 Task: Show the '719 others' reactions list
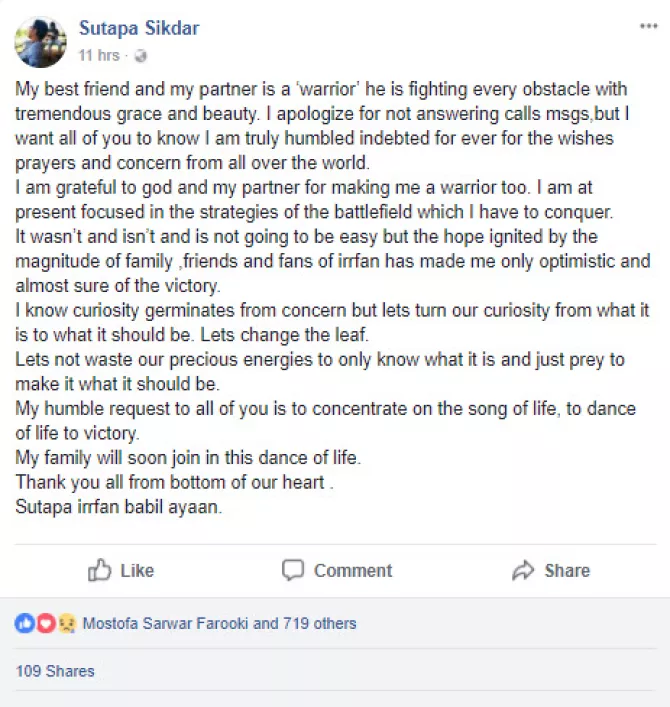318,623
